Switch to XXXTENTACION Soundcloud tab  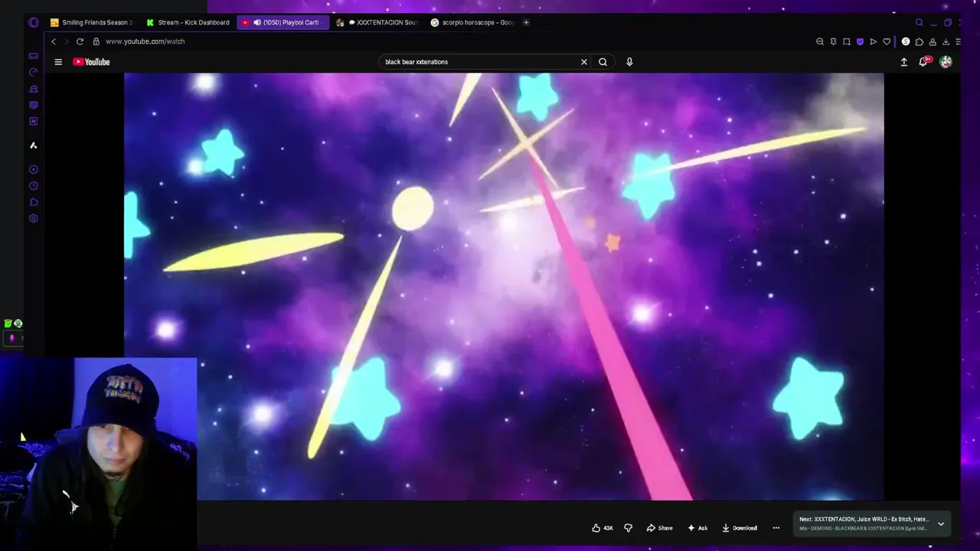tap(378, 22)
